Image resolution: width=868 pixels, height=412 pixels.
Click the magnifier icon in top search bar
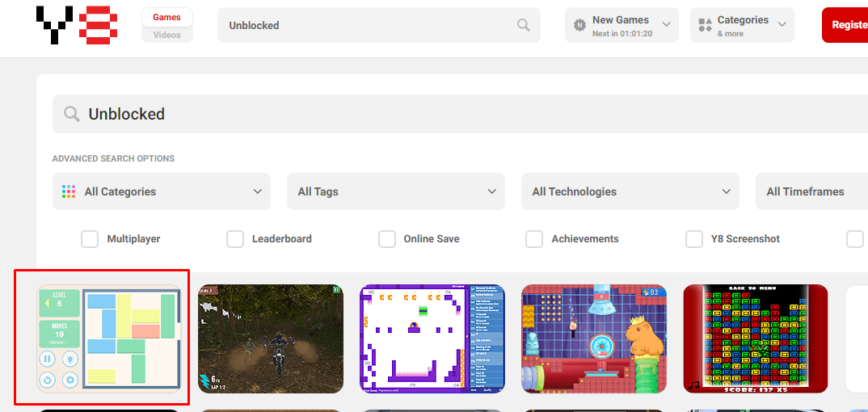click(x=523, y=25)
